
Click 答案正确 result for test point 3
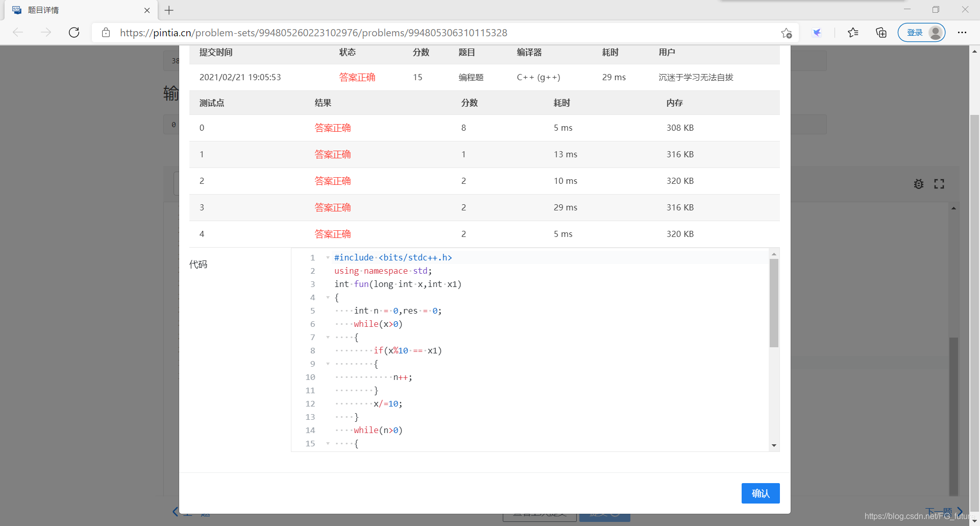(x=333, y=207)
